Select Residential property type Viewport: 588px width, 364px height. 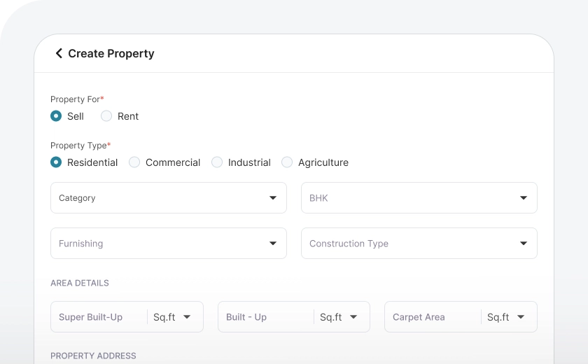(x=56, y=162)
